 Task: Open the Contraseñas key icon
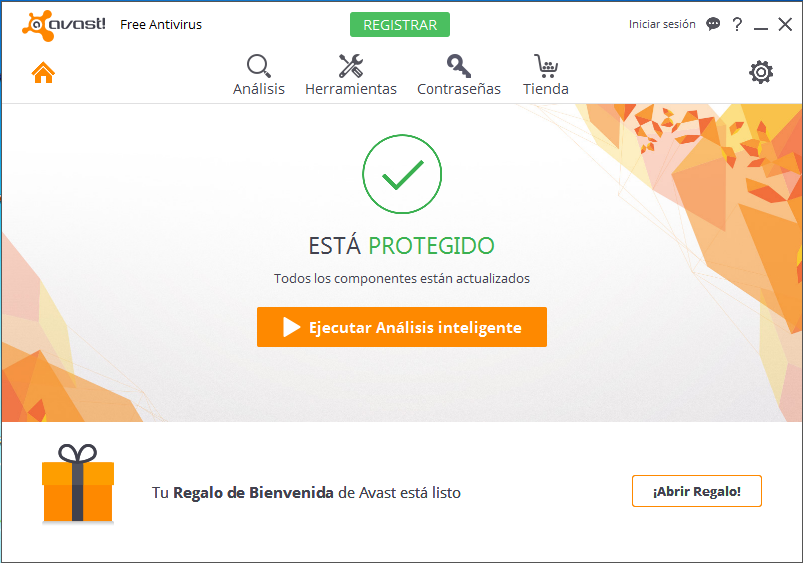pyautogui.click(x=458, y=66)
